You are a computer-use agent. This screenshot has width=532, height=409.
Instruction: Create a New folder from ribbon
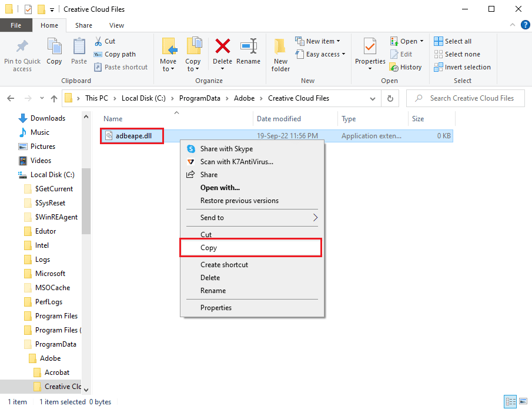280,54
